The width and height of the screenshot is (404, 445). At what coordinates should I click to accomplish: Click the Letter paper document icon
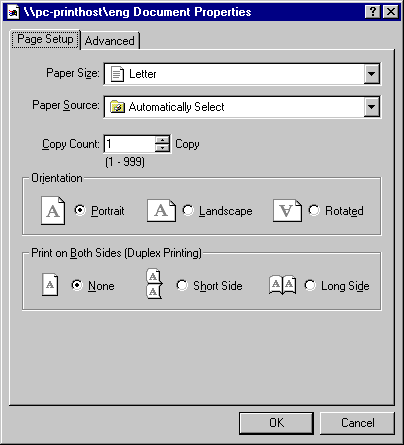pyautogui.click(x=117, y=74)
